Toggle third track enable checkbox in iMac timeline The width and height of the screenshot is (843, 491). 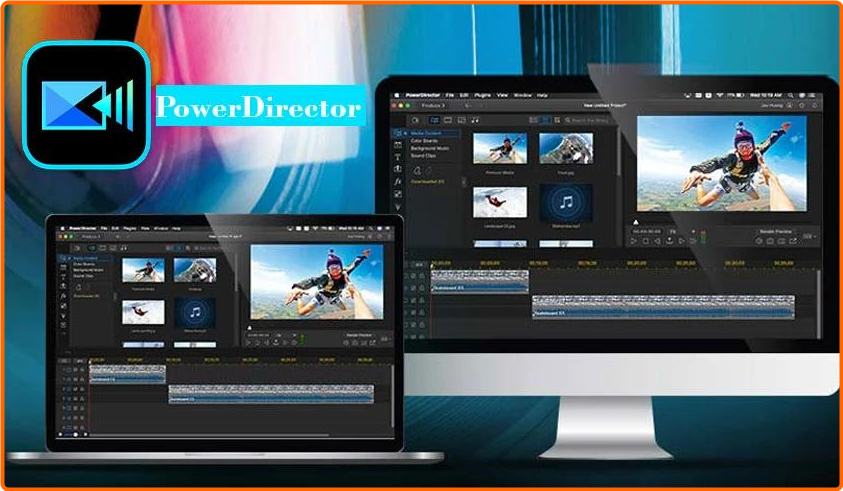(x=413, y=301)
